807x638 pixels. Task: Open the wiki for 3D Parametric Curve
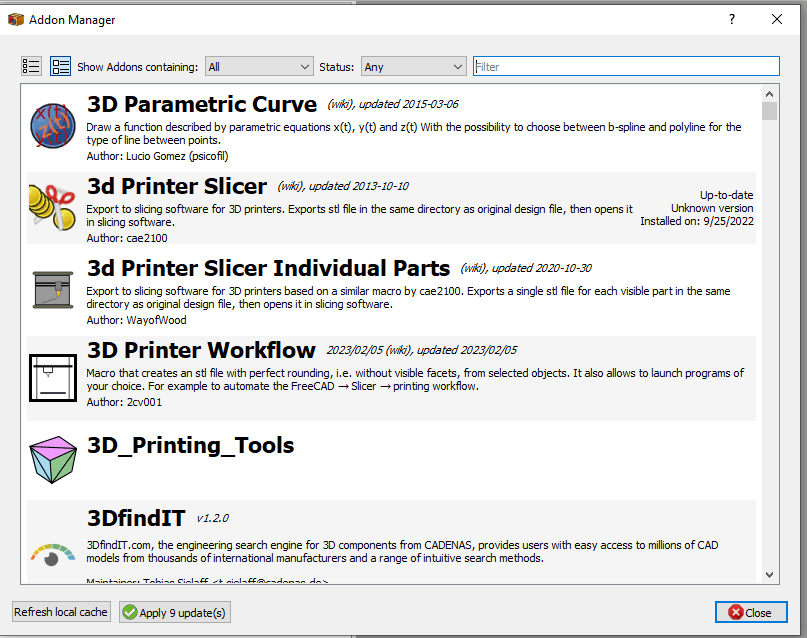pyautogui.click(x=340, y=104)
